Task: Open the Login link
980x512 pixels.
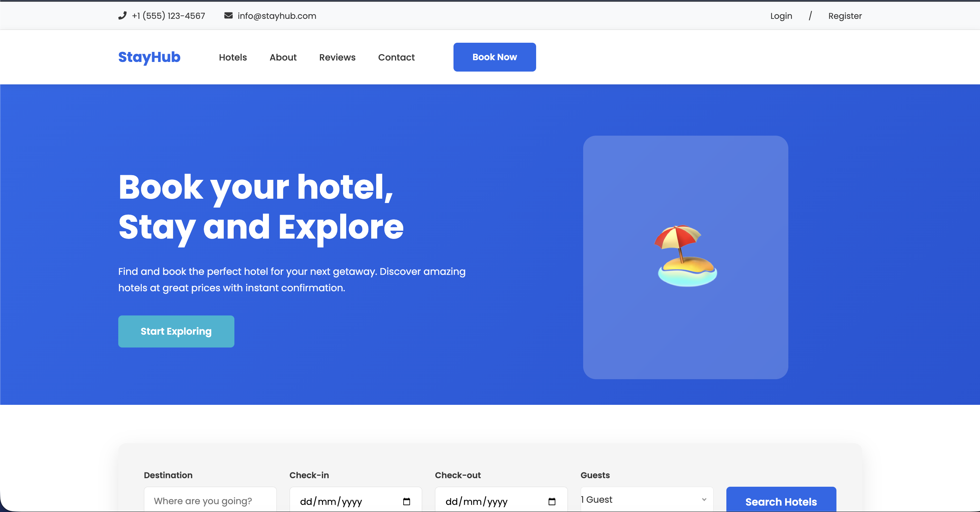Action: (x=781, y=16)
